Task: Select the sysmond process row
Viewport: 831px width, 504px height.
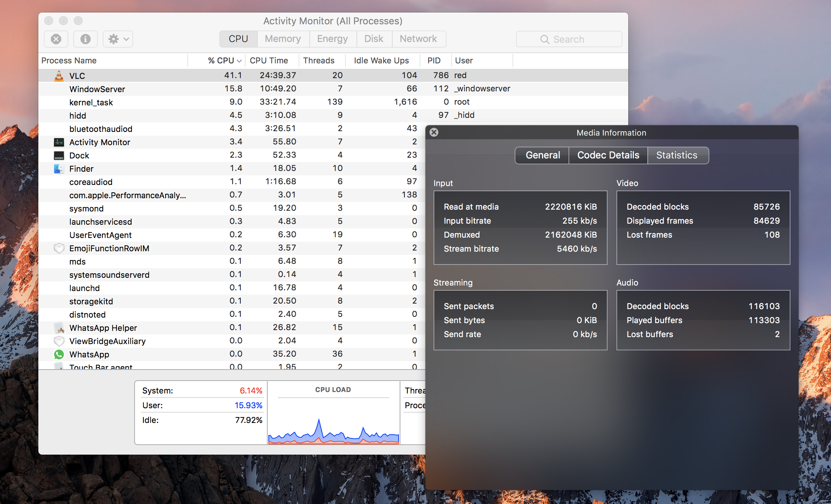Action: tap(232, 208)
